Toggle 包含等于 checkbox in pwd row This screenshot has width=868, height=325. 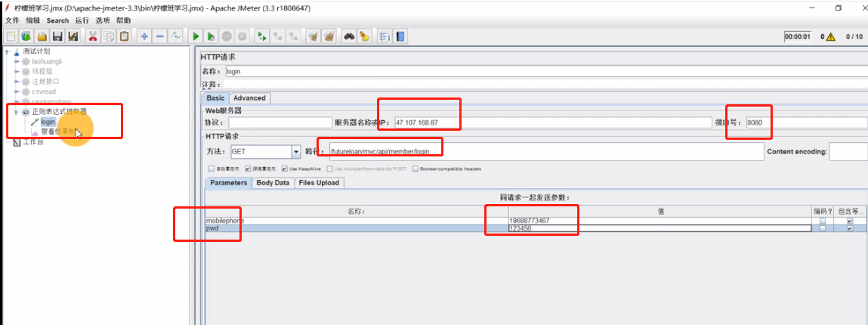click(851, 228)
